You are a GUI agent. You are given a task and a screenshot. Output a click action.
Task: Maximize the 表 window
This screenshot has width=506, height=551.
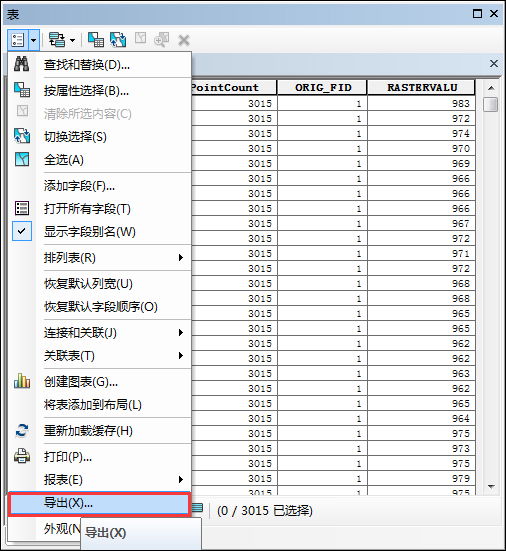[477, 14]
